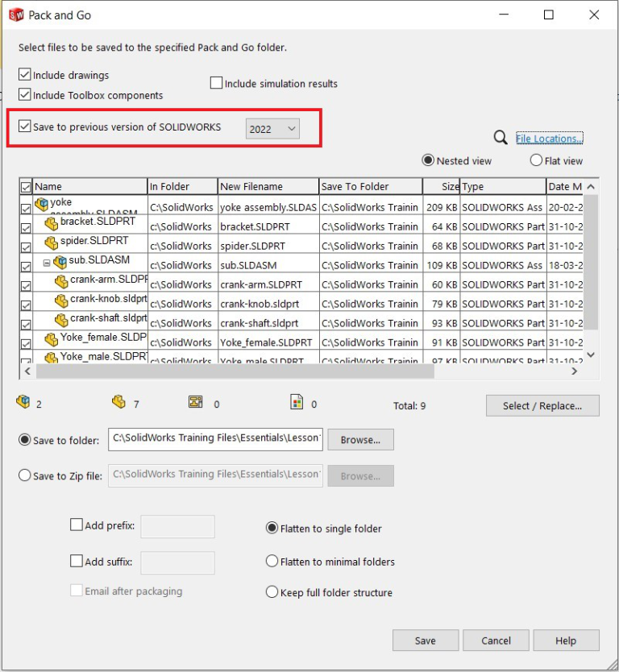This screenshot has width=619, height=672.
Task: Click New Filename cell Yoke_female.SLDPRT
Action: point(268,342)
